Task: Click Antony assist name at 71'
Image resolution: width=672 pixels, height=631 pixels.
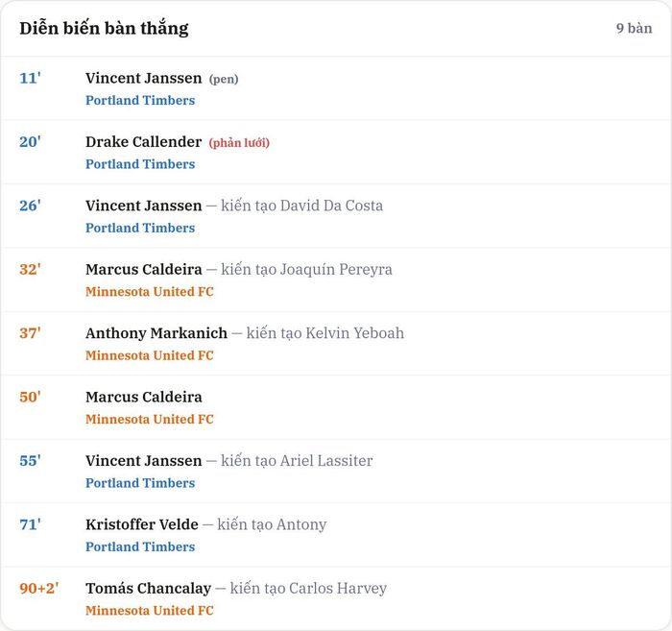Action: coord(301,524)
